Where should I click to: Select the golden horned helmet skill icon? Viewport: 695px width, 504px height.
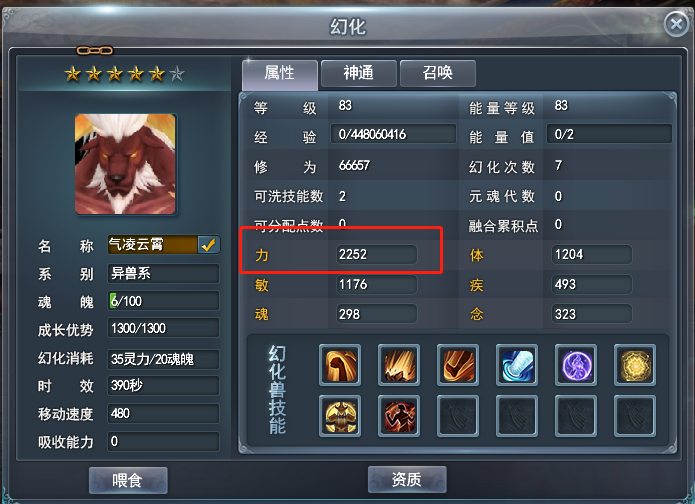coord(340,416)
